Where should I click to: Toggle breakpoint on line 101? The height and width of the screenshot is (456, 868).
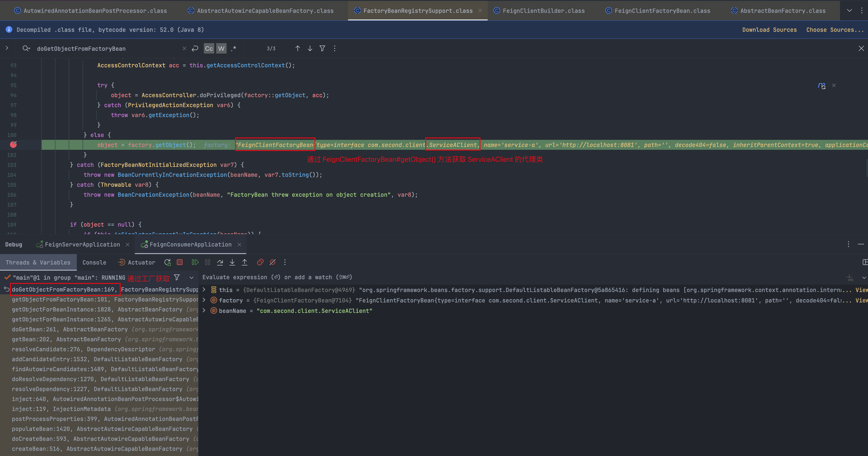click(13, 145)
